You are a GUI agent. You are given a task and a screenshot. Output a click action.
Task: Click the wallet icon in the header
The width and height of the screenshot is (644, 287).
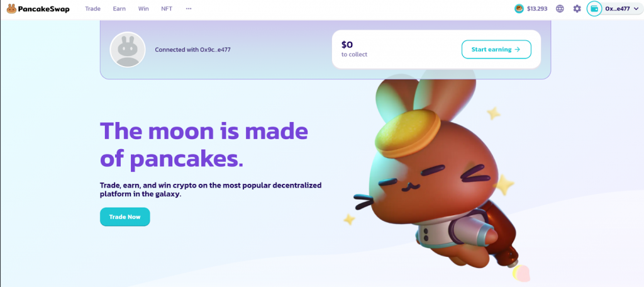pyautogui.click(x=594, y=9)
